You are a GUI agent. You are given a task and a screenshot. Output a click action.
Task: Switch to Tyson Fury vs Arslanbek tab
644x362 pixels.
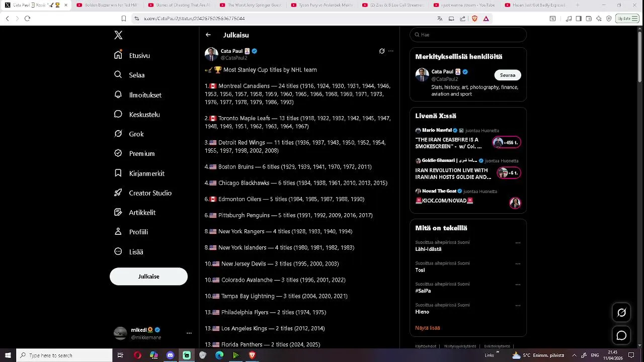pos(322,5)
